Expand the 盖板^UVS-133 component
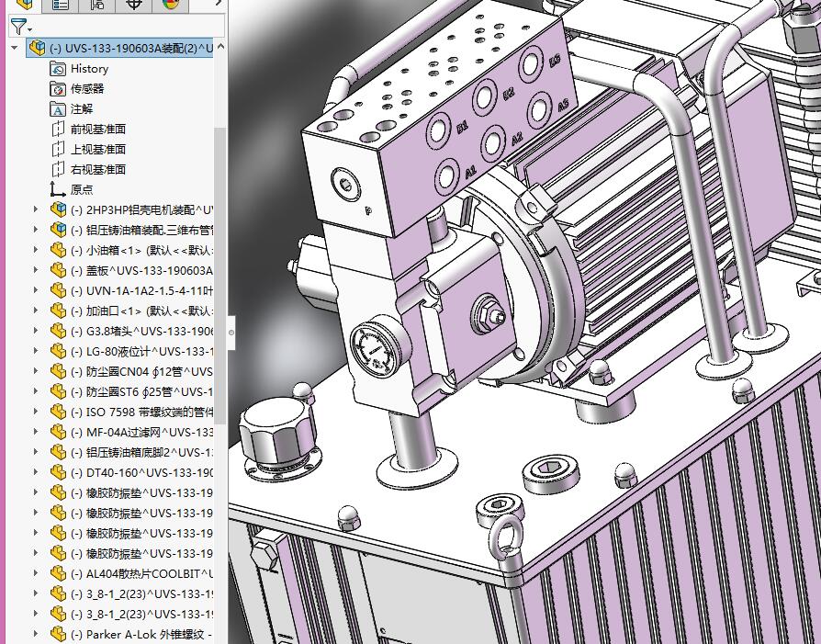Viewport: 821px width, 644px height. tap(36, 270)
